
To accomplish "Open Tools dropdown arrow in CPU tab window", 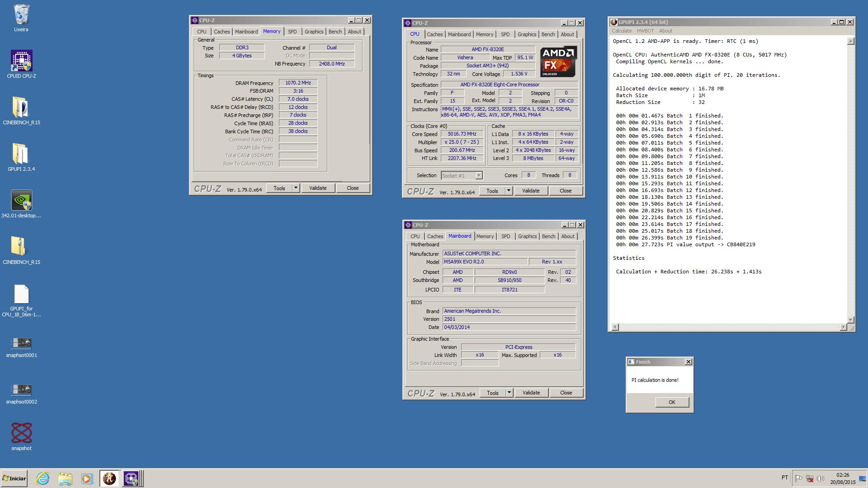I will pos(509,191).
